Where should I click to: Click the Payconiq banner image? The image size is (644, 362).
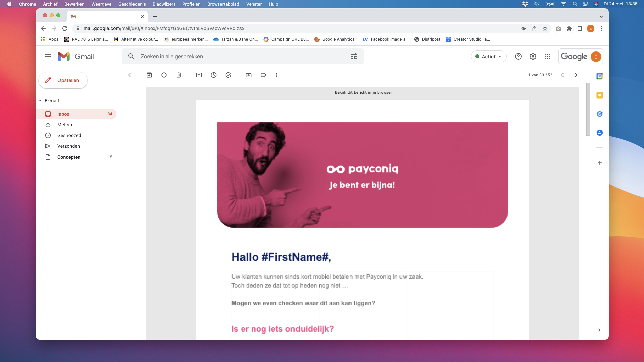(x=363, y=175)
